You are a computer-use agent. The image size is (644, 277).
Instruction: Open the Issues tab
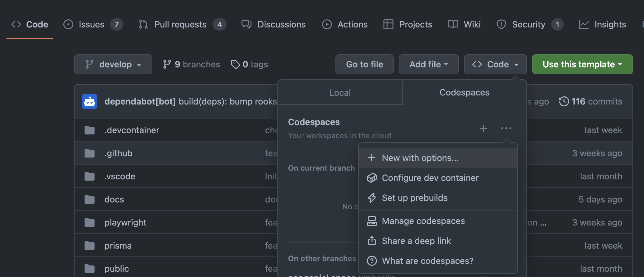[93, 24]
